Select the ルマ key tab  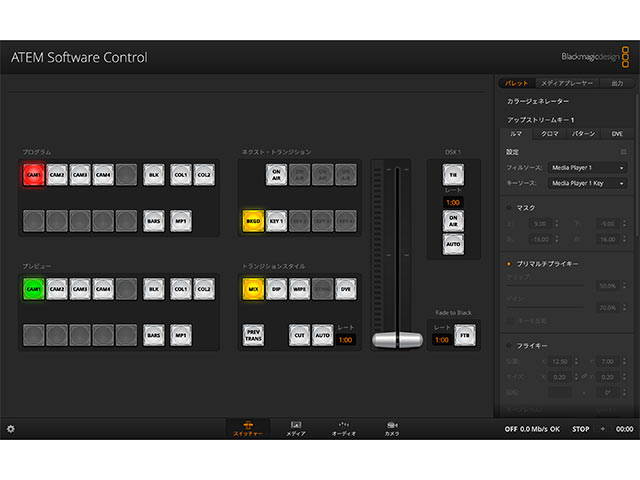pos(516,134)
